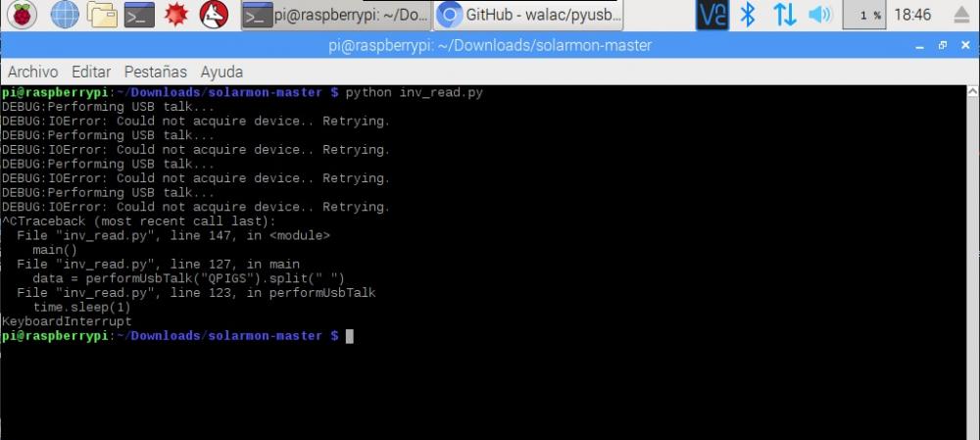This screenshot has height=440, width=980.
Task: Open the Mathematica red spiky icon
Action: [x=176, y=15]
